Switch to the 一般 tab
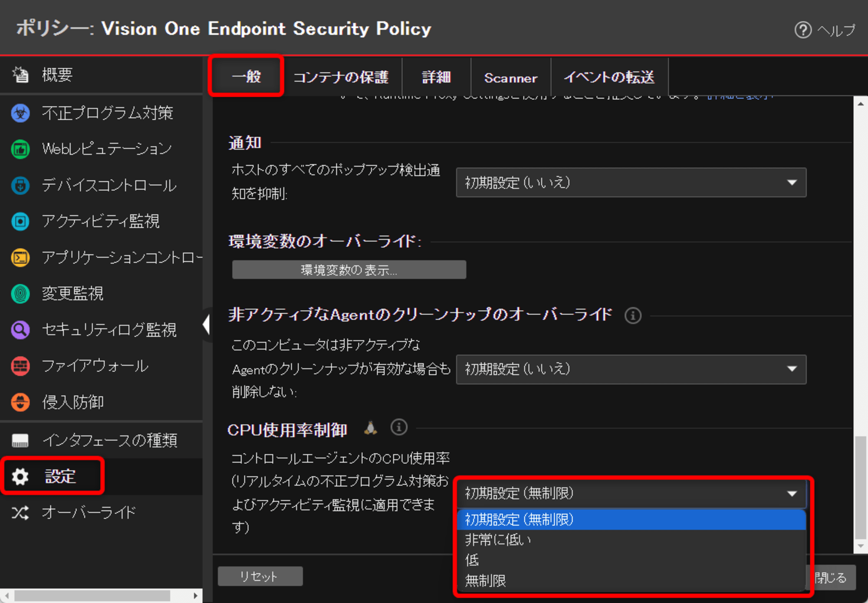 [246, 76]
